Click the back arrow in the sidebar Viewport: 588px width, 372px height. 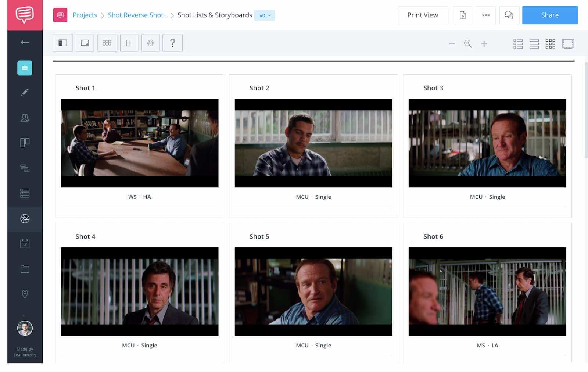click(x=25, y=42)
